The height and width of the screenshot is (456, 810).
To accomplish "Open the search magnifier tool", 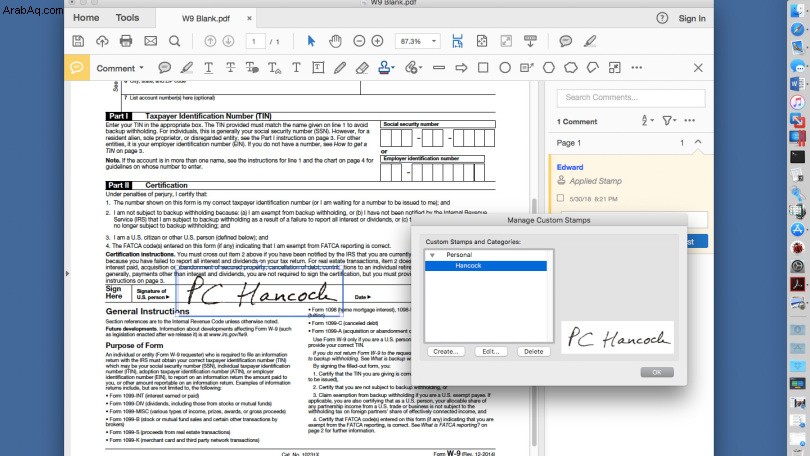I will 175,41.
